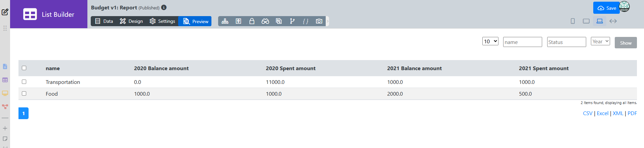Open the Year filter dropdown
Screen dimensions: 644x148
point(600,41)
